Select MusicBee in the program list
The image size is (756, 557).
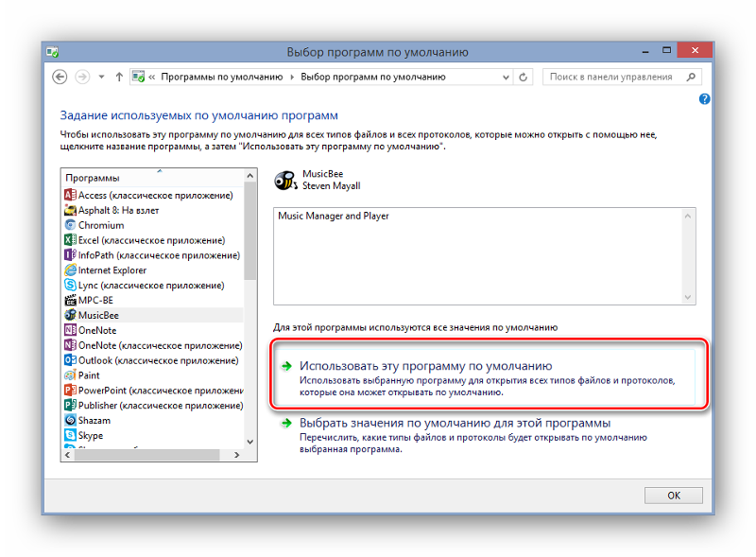pos(152,315)
